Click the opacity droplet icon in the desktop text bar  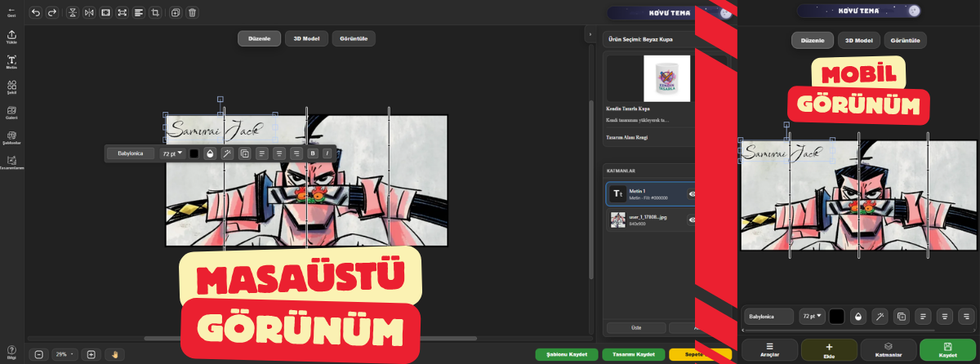[x=210, y=153]
